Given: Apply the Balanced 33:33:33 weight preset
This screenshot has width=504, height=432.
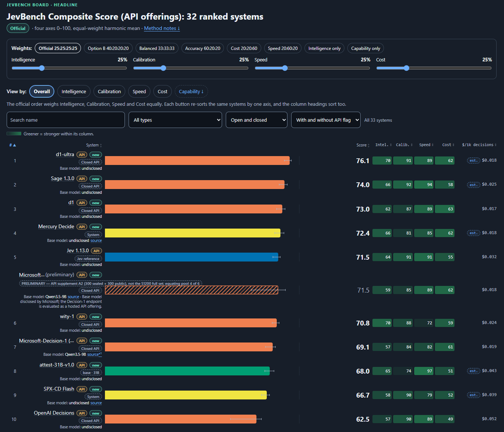Looking at the screenshot, I should [x=157, y=48].
